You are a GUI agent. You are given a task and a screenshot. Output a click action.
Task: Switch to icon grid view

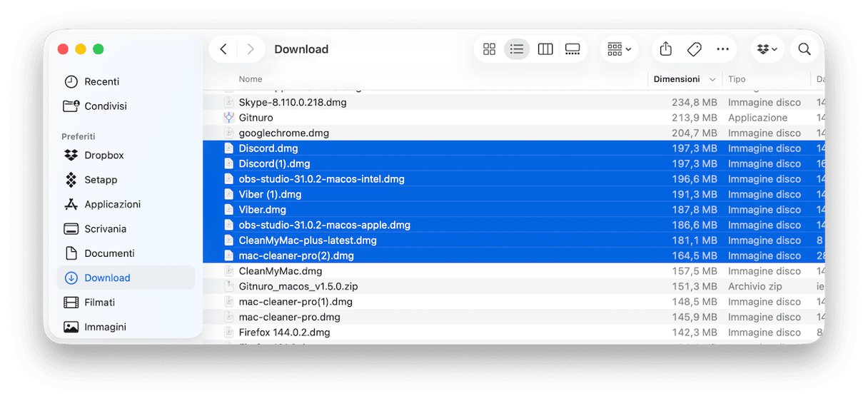[489, 49]
